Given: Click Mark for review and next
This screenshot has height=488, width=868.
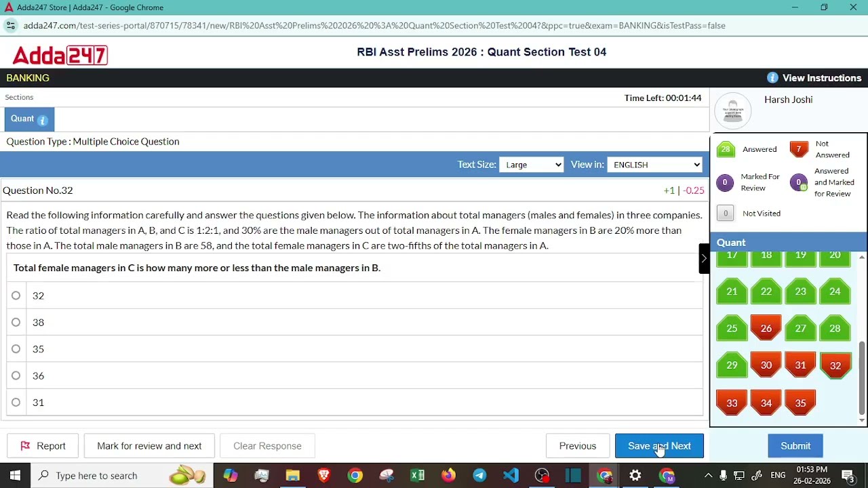Looking at the screenshot, I should 149,446.
